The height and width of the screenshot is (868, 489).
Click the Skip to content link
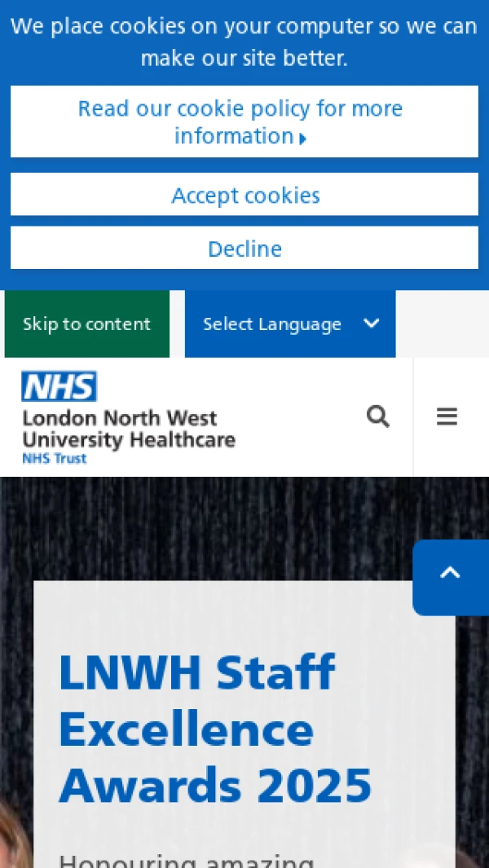pos(87,324)
